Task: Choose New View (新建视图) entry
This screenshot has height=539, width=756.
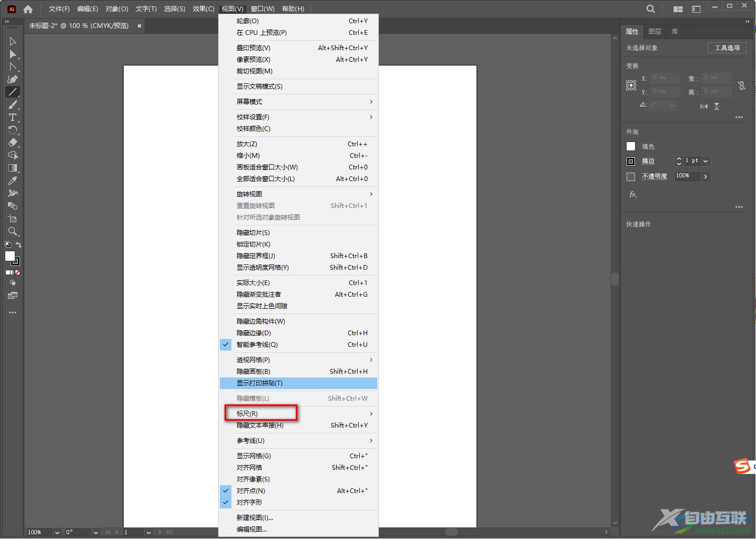Action: point(298,518)
